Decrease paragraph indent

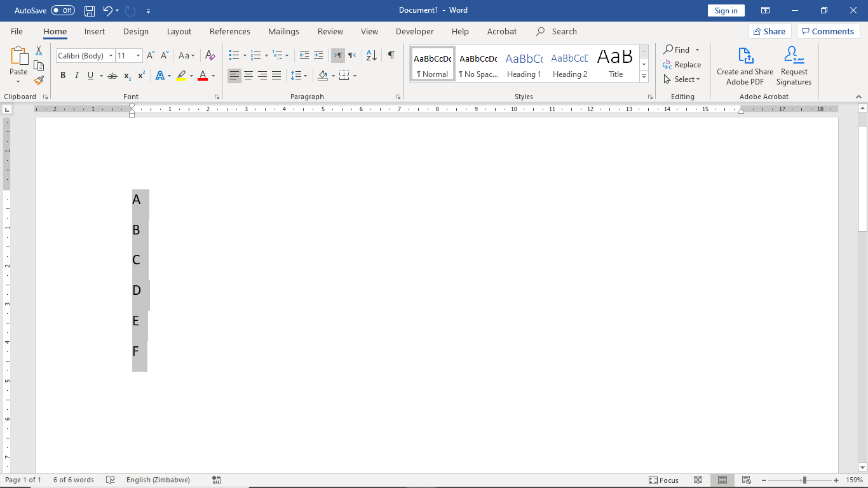click(x=304, y=56)
